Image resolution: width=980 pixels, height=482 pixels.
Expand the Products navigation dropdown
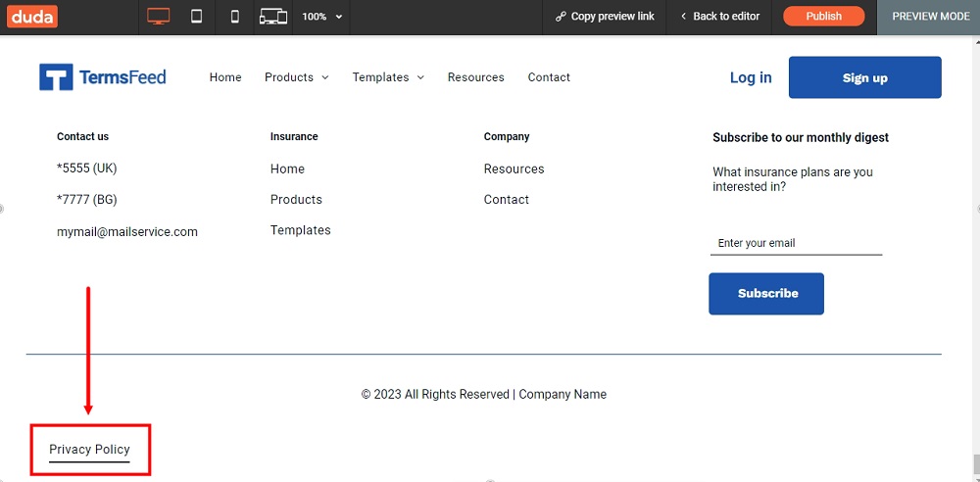tap(297, 77)
